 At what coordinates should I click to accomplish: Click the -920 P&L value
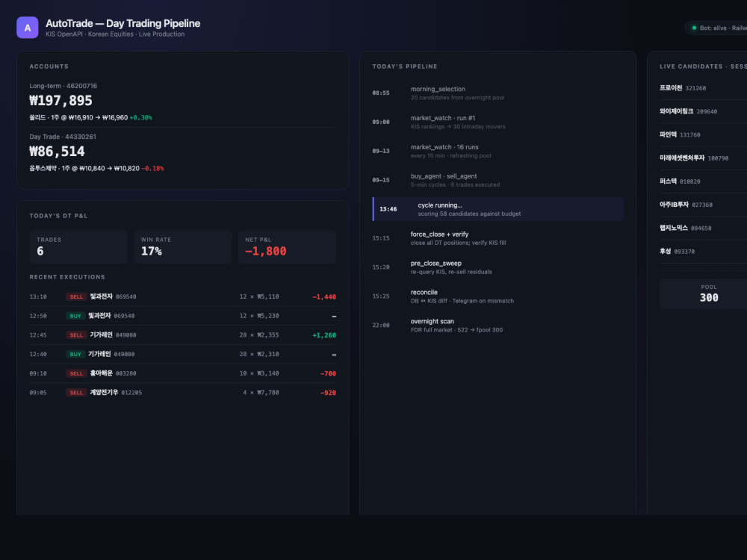pos(328,393)
